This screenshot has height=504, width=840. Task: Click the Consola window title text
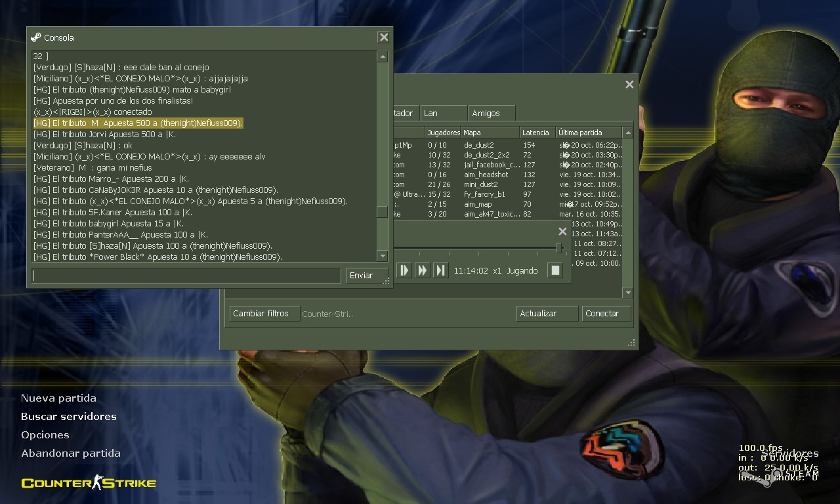pos(59,38)
